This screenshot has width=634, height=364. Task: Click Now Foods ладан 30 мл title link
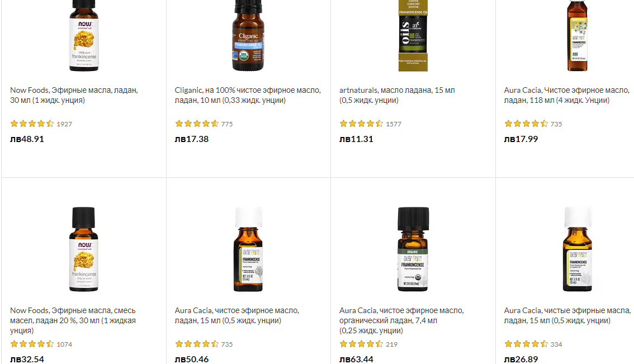point(74,95)
